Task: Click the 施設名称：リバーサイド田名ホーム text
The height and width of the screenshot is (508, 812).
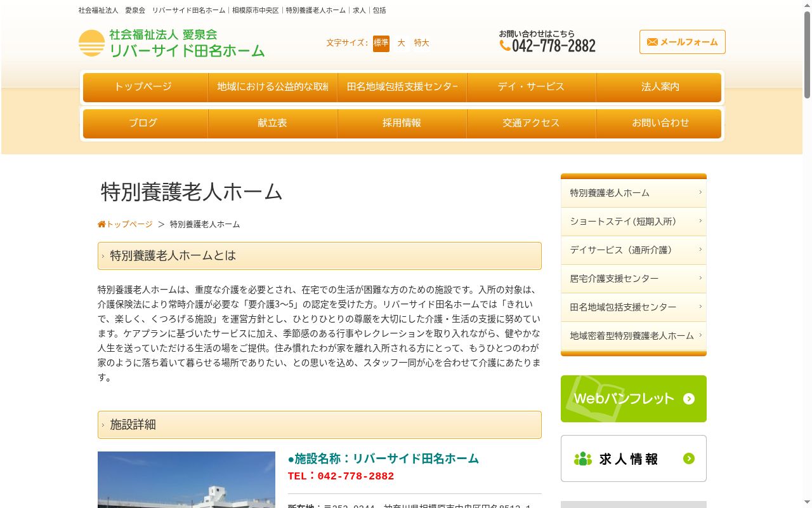Action: 383,458
